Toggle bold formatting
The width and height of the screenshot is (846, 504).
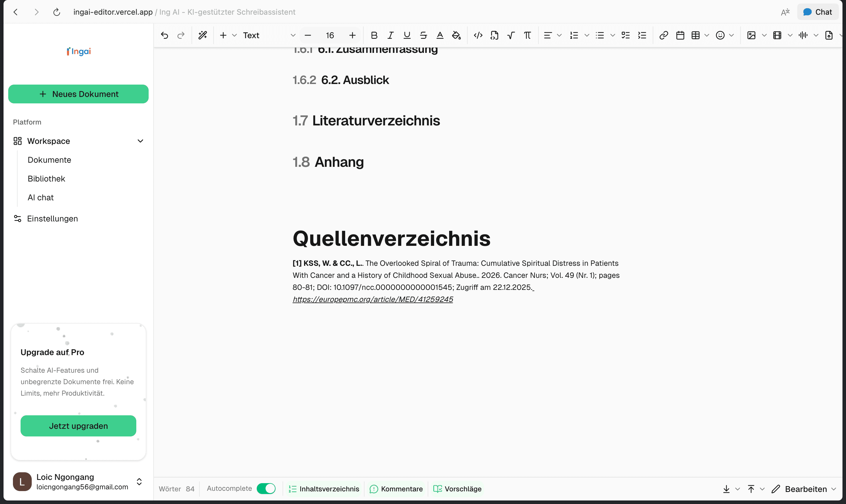[x=374, y=35]
